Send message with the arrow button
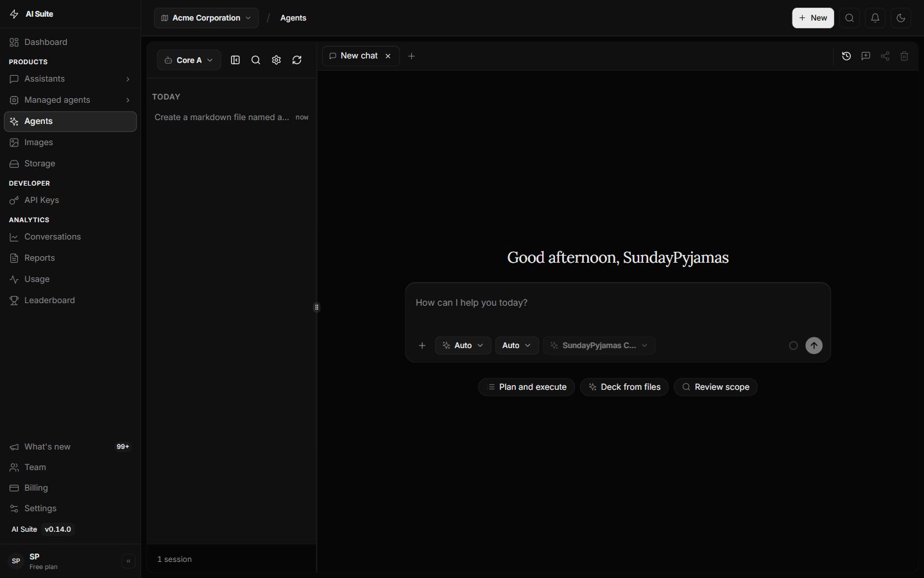Screen dimensions: 924x578 (x=814, y=346)
